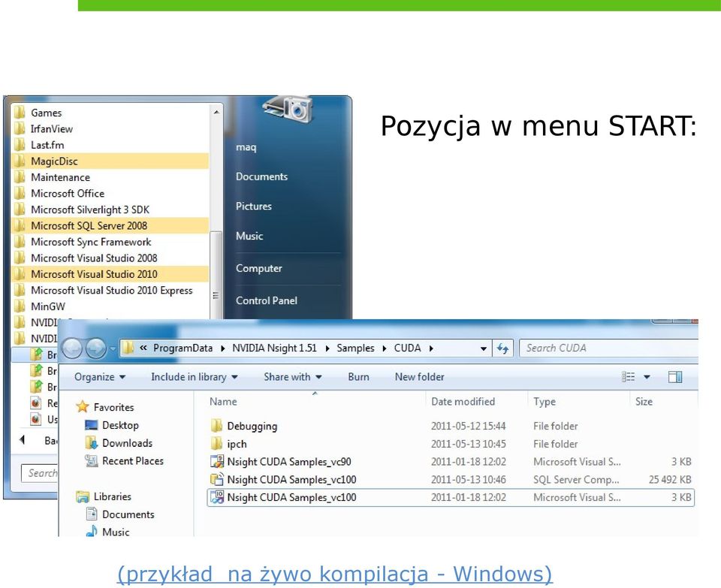Open link przykład na żywo kompilacja - Windows
Image resolution: width=721 pixels, height=588 pixels.
(x=335, y=574)
